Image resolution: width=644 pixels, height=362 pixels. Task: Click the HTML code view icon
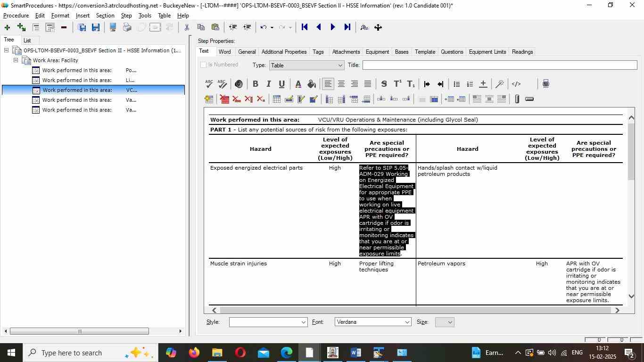516,84
